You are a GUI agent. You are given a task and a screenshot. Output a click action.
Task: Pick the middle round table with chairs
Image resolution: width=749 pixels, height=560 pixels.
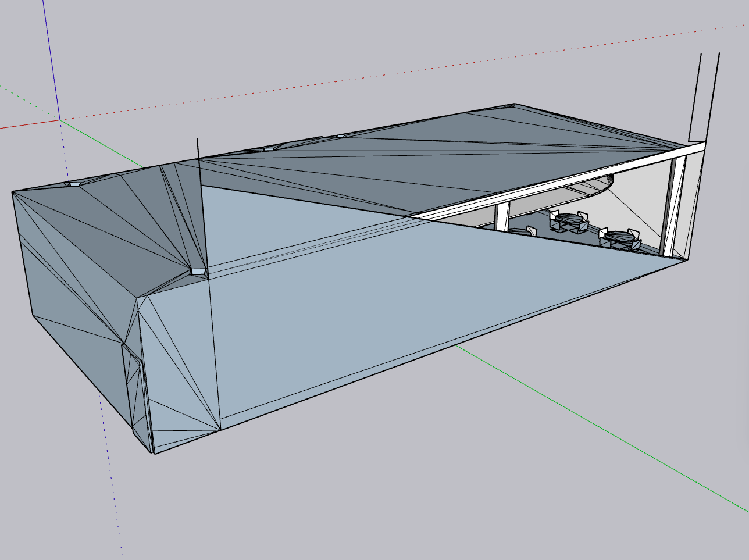pos(569,221)
